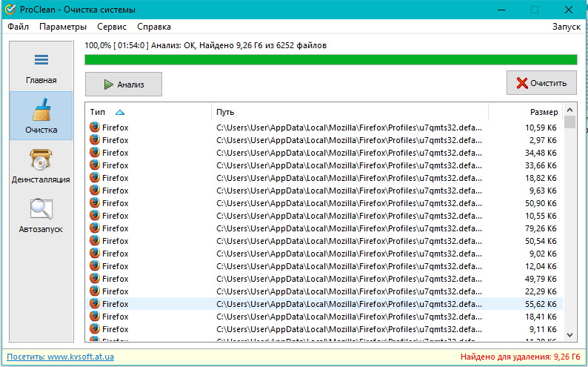This screenshot has height=367, width=588.
Task: Select the path of the 10,59 Кб row
Action: tap(349, 128)
